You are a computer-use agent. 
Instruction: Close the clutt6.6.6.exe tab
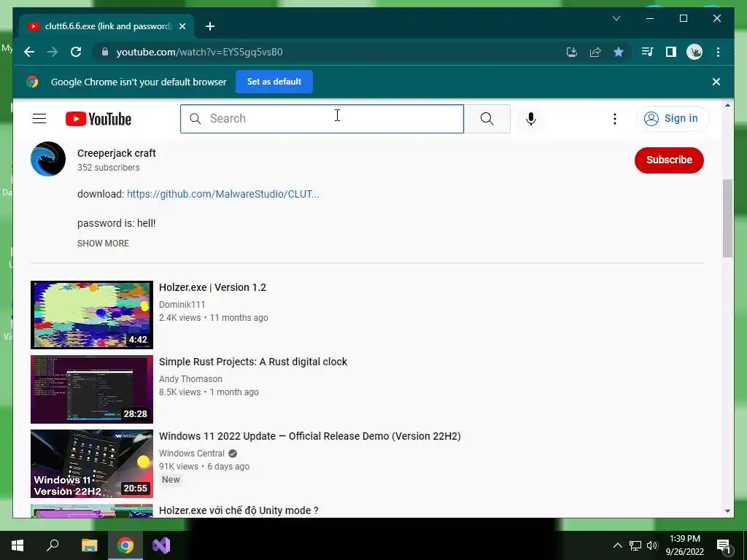point(182,26)
